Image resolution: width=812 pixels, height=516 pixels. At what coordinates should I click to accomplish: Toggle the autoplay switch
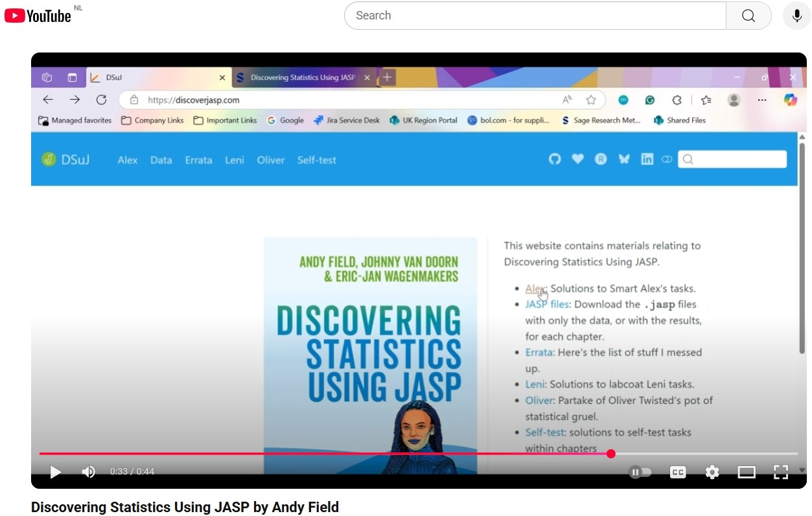tap(640, 472)
